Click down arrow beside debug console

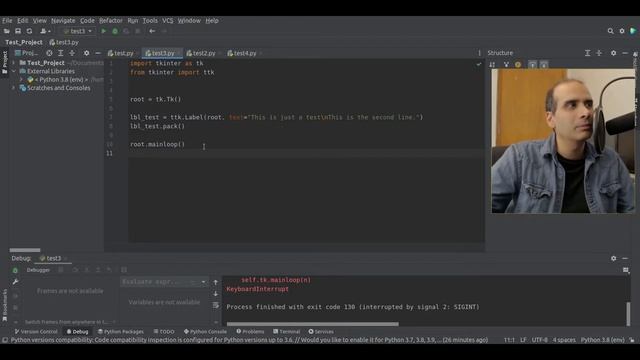pyautogui.click(x=216, y=293)
